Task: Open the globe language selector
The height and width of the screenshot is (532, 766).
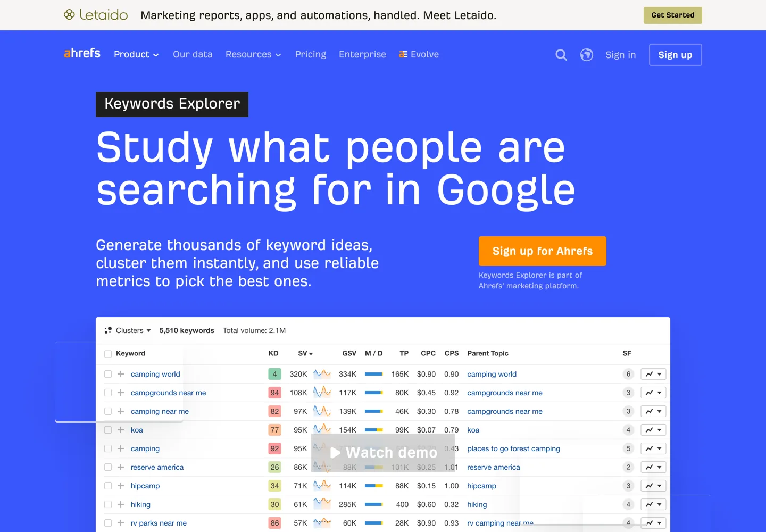Action: point(587,55)
